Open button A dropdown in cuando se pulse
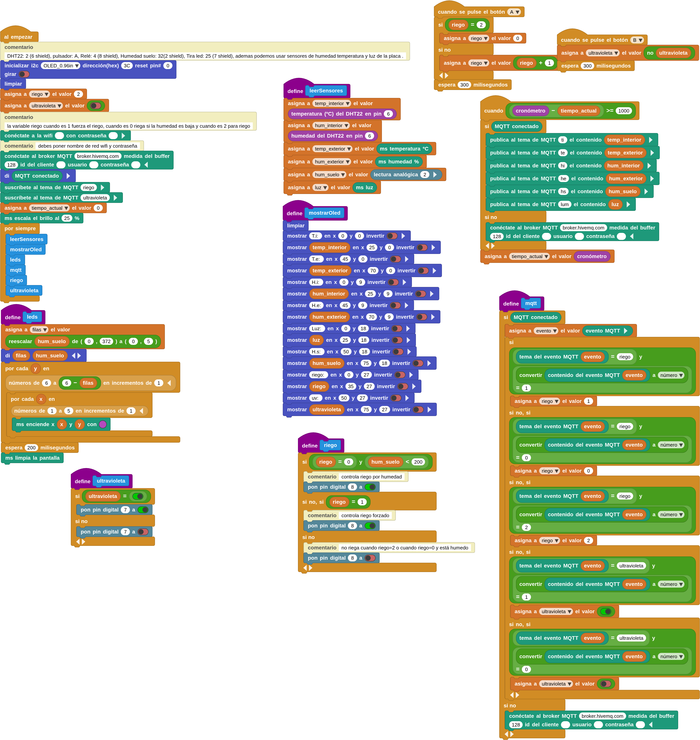This screenshot has height=740, width=700. pyautogui.click(x=514, y=12)
